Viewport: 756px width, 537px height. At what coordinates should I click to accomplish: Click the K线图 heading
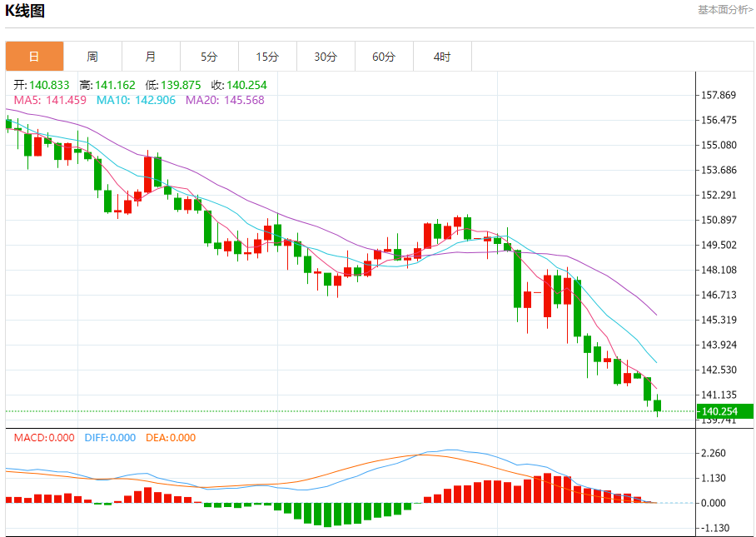coord(25,11)
